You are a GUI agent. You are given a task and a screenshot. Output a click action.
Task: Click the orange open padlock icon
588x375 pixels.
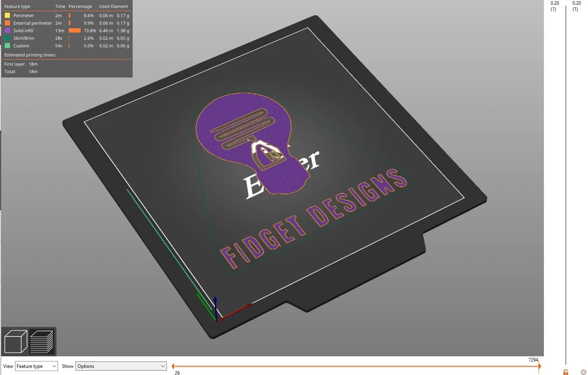[x=566, y=372]
